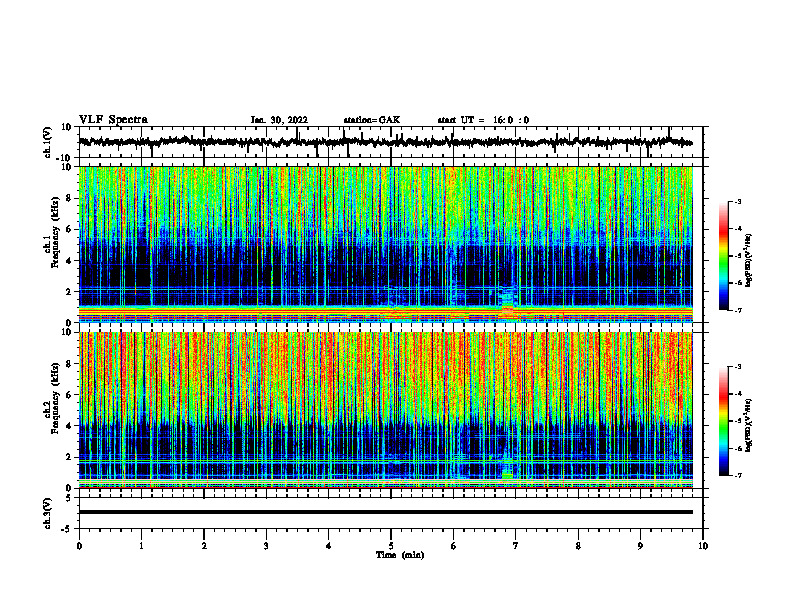
Task: Click time axis tick label "3"
Action: tap(266, 546)
